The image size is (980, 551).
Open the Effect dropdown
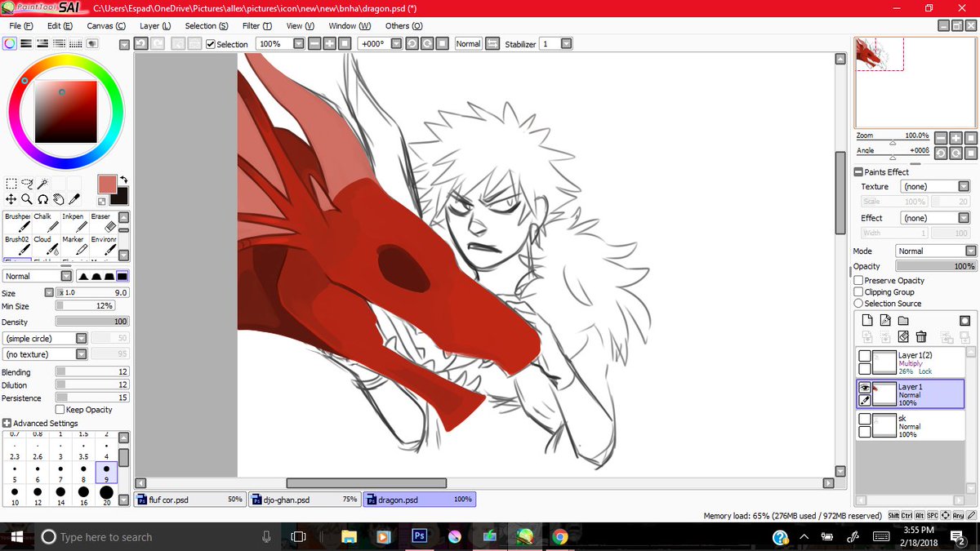point(964,218)
